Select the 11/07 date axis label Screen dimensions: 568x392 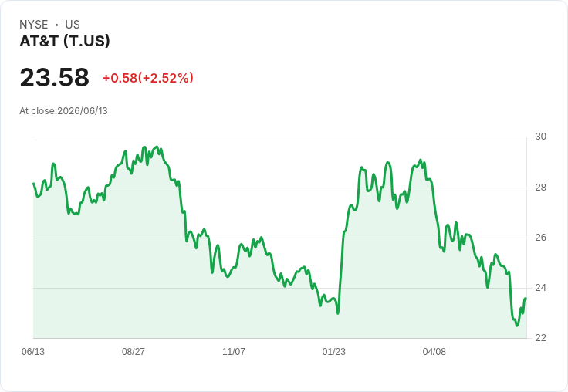pyautogui.click(x=234, y=351)
